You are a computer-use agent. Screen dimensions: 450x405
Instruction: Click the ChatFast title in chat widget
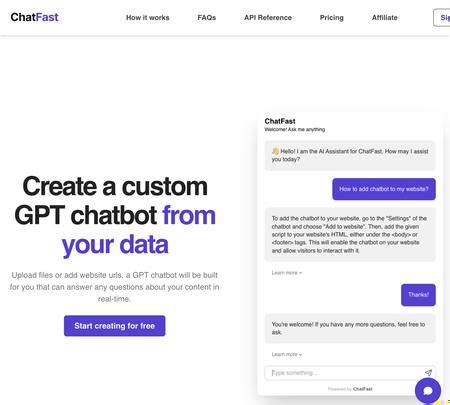280,121
